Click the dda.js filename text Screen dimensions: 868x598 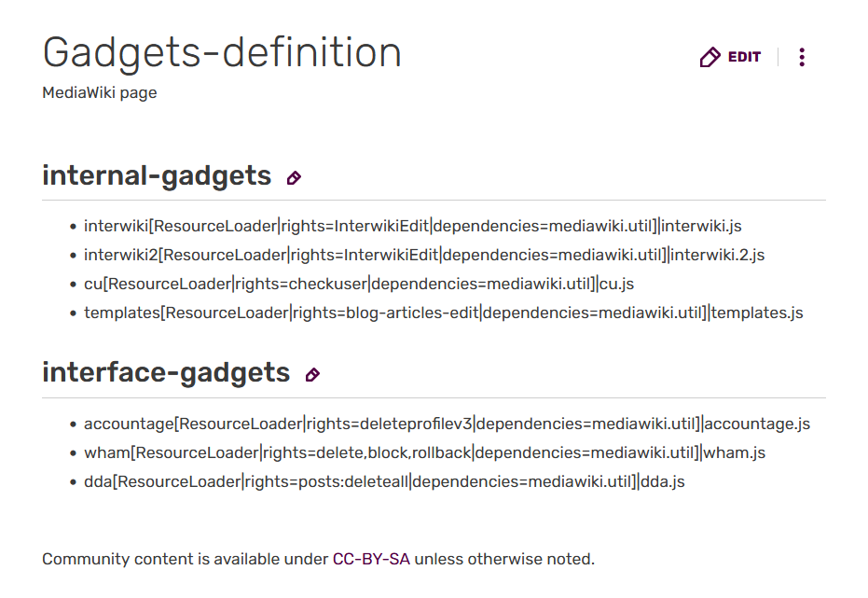663,481
